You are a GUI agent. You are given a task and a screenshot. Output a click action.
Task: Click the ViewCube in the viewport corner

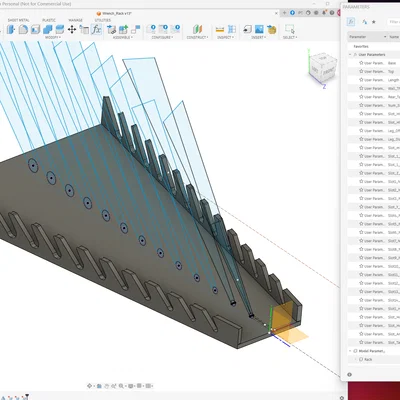pos(323,68)
